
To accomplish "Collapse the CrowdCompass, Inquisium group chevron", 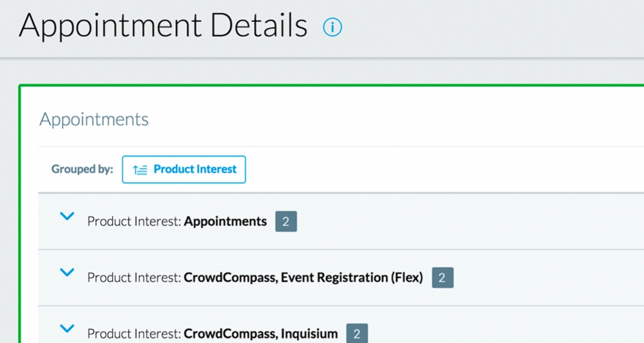I will pyautogui.click(x=66, y=329).
